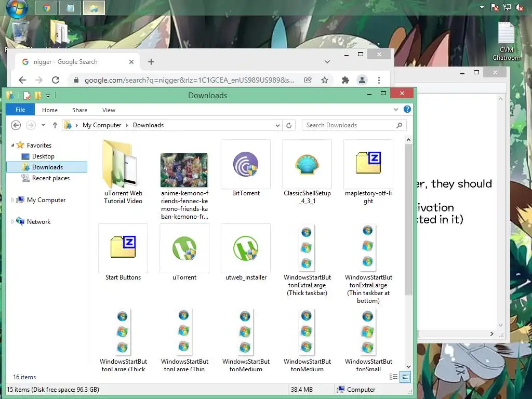
Task: Click scrollbar down arrow in file list
Action: point(408,366)
